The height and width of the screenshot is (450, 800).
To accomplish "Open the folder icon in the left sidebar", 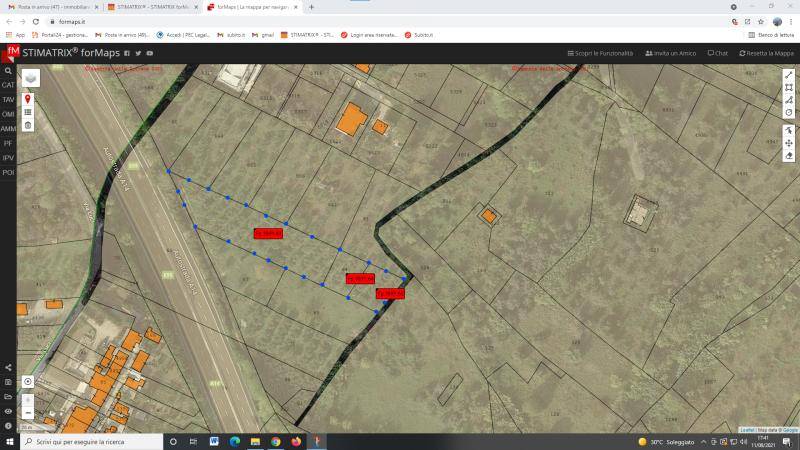I will point(8,396).
